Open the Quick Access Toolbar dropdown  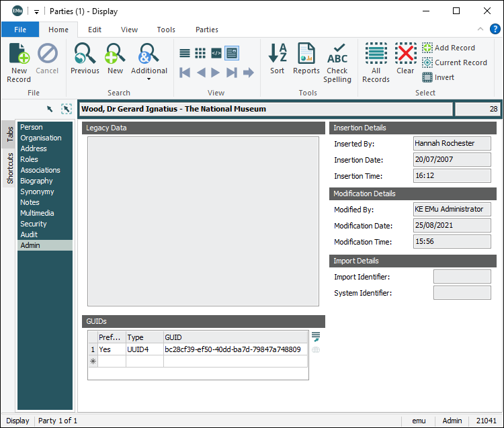(x=36, y=11)
